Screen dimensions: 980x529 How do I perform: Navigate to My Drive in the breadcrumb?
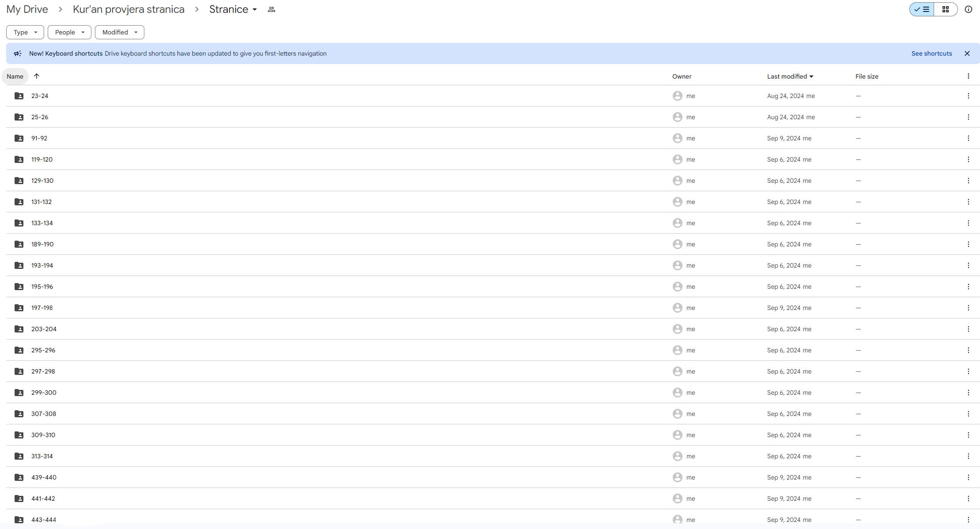[27, 9]
